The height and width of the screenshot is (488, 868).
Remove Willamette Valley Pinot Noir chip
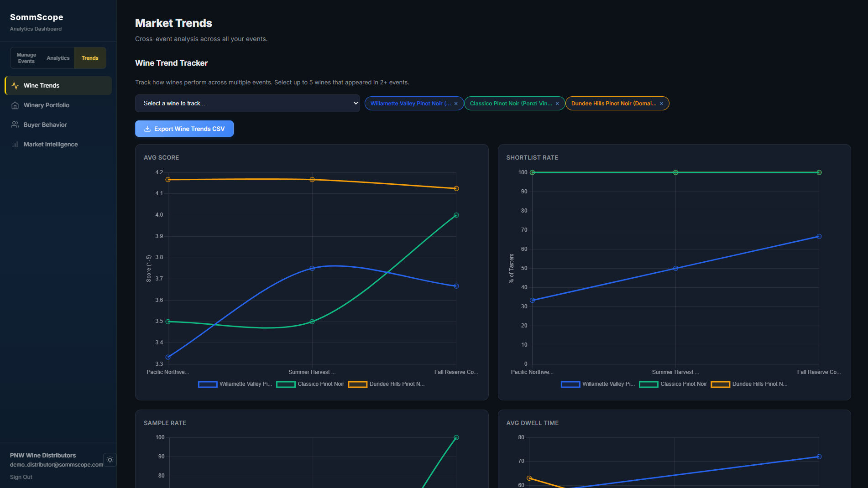tap(456, 104)
